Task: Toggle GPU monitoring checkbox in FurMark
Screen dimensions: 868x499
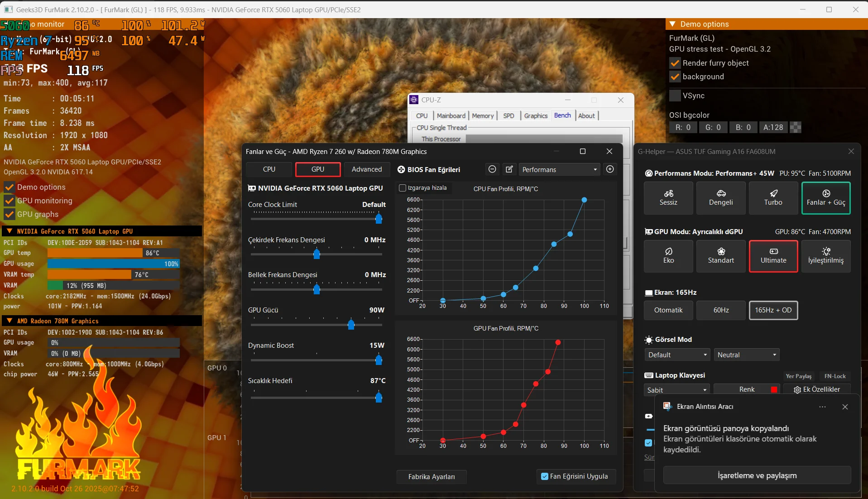Action: click(9, 201)
